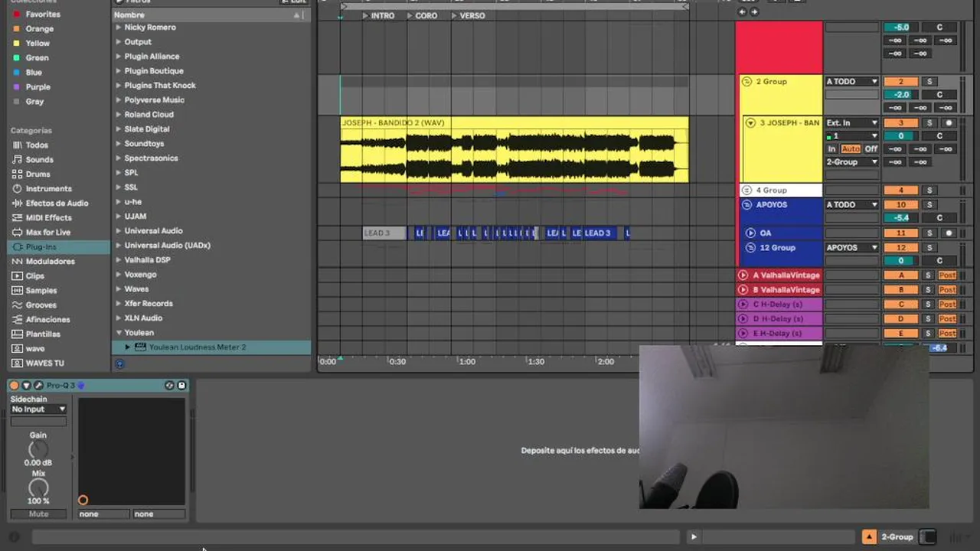Unfold return A ValhallaVintage track
This screenshot has width=980, height=551.
[x=743, y=275]
